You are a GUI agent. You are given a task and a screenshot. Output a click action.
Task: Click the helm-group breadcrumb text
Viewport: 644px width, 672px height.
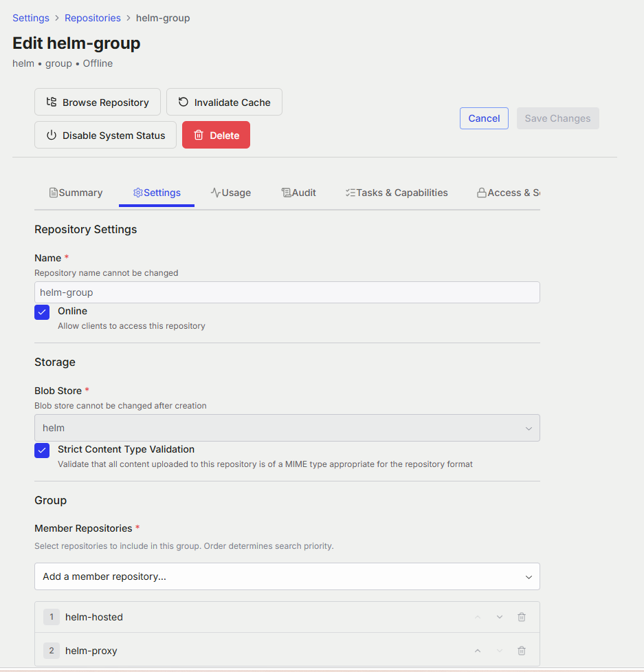point(163,18)
